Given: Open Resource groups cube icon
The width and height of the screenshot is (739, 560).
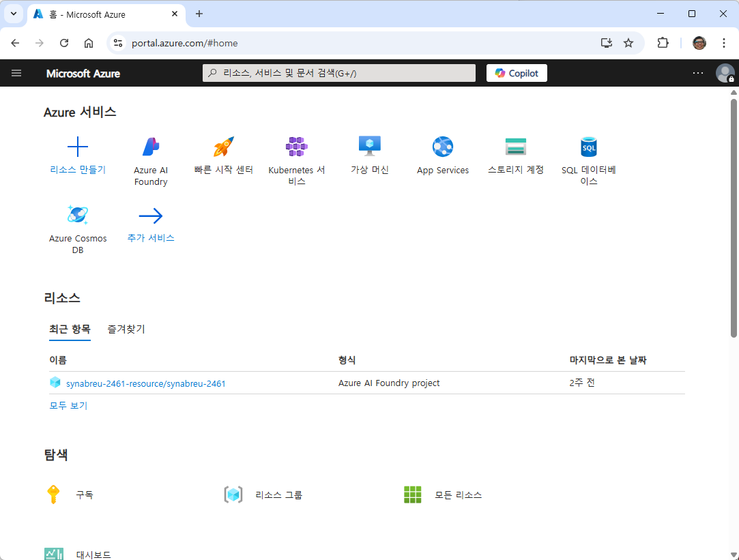Looking at the screenshot, I should [x=233, y=495].
